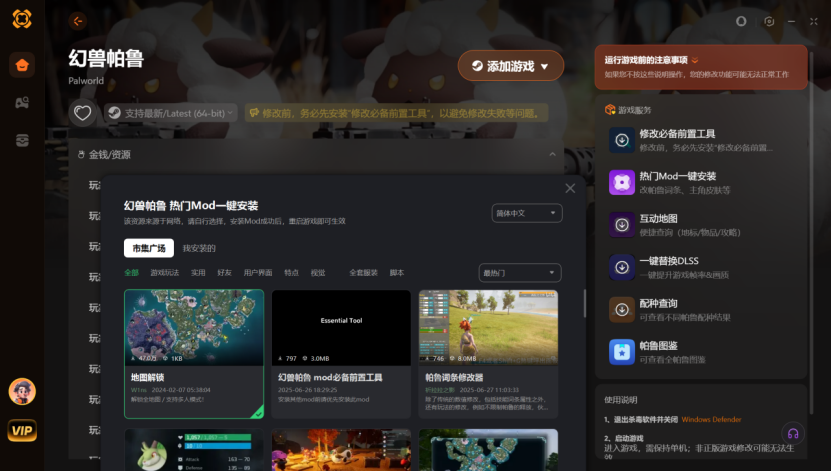Filter mods by 游戏玩法
Image resolution: width=831 pixels, height=471 pixels.
(165, 273)
